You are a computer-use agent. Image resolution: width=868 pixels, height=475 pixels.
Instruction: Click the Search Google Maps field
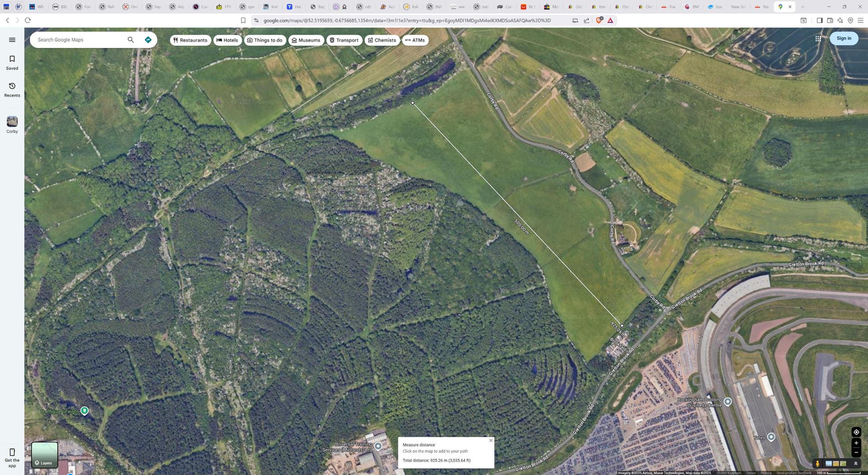pyautogui.click(x=79, y=40)
